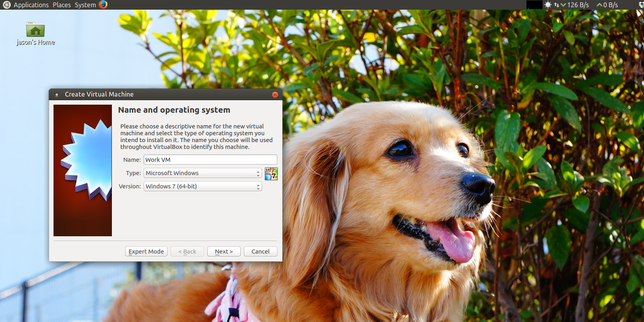Image resolution: width=644 pixels, height=322 pixels.
Task: Open the Applications menu
Action: click(31, 5)
